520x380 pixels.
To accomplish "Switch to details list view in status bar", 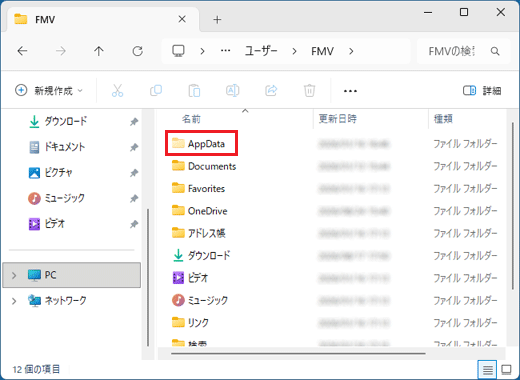I will [487, 369].
